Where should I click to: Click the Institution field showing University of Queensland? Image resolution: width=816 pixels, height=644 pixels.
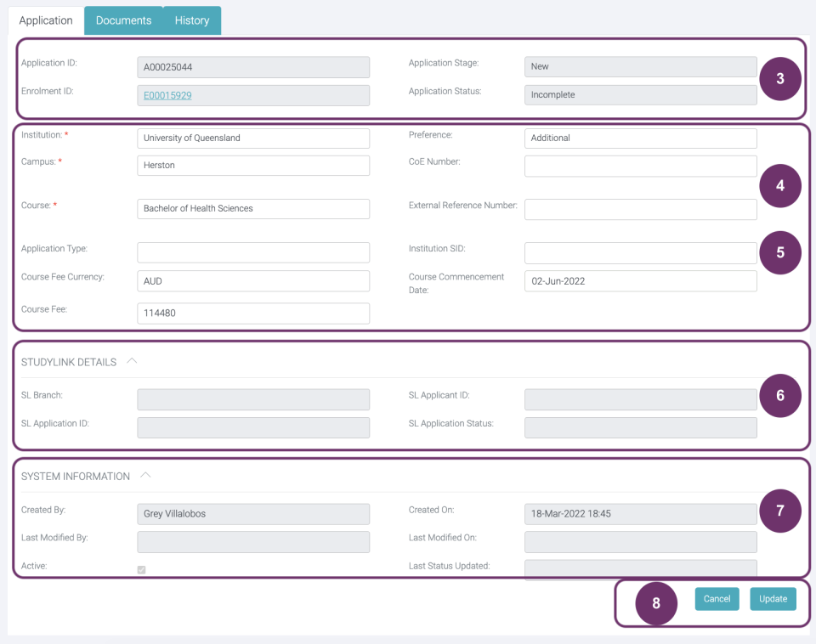tap(252, 138)
